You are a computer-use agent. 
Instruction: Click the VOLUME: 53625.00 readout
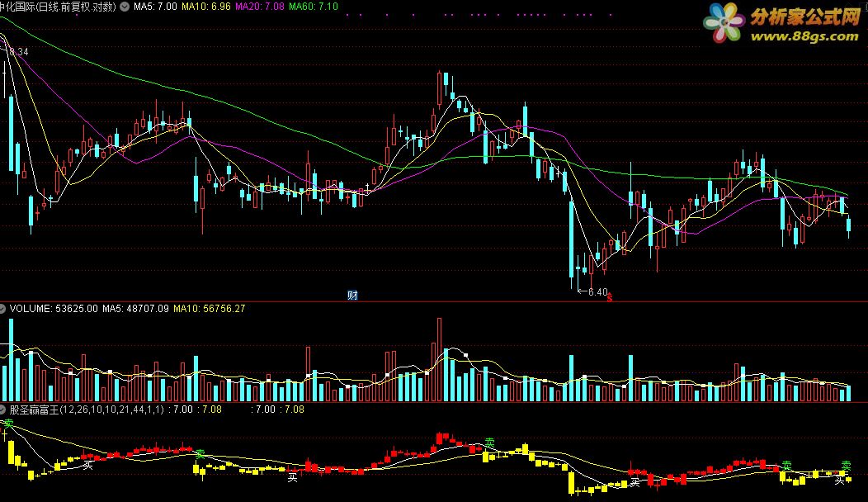pyautogui.click(x=54, y=309)
